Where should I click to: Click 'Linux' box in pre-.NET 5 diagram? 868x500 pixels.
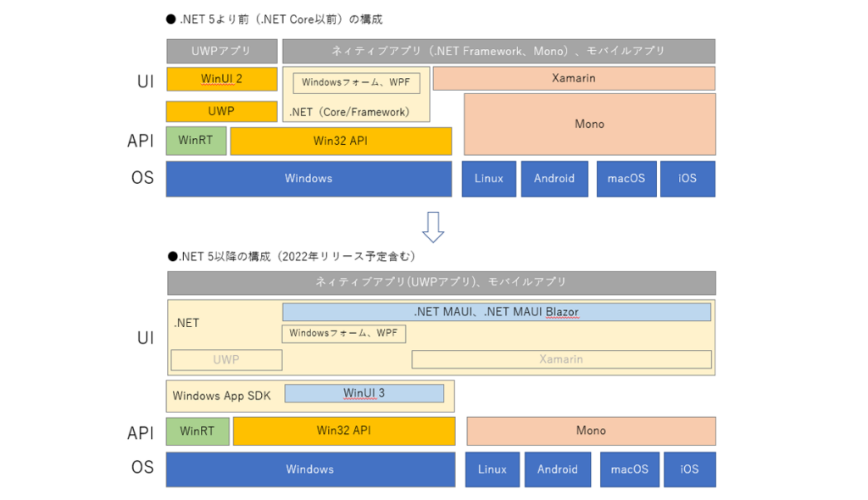[489, 179]
